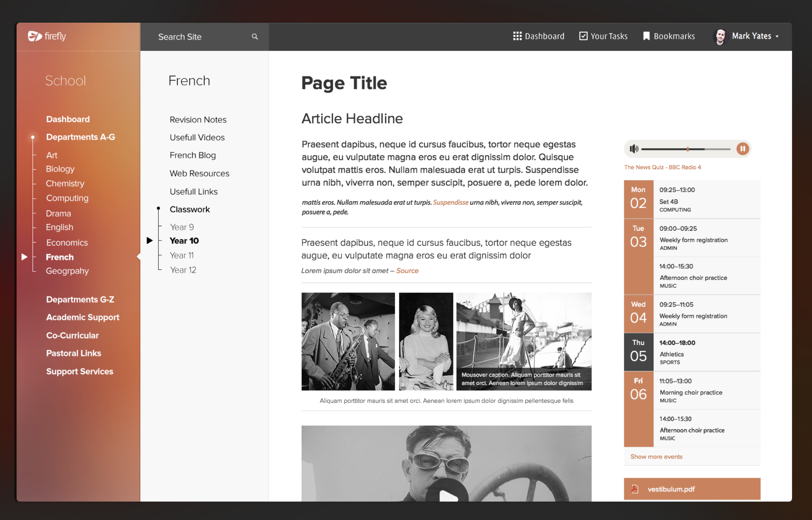
Task: Open the French Blog
Action: point(193,155)
